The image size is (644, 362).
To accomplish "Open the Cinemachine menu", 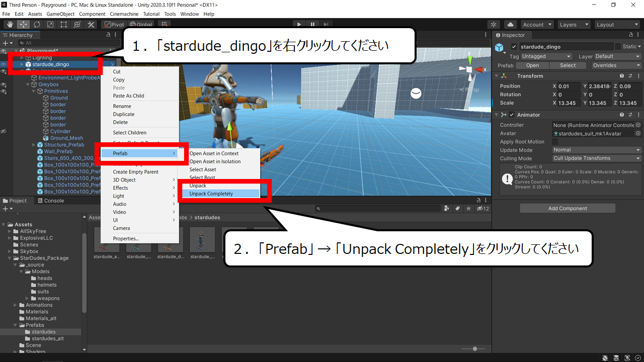I will (x=123, y=14).
